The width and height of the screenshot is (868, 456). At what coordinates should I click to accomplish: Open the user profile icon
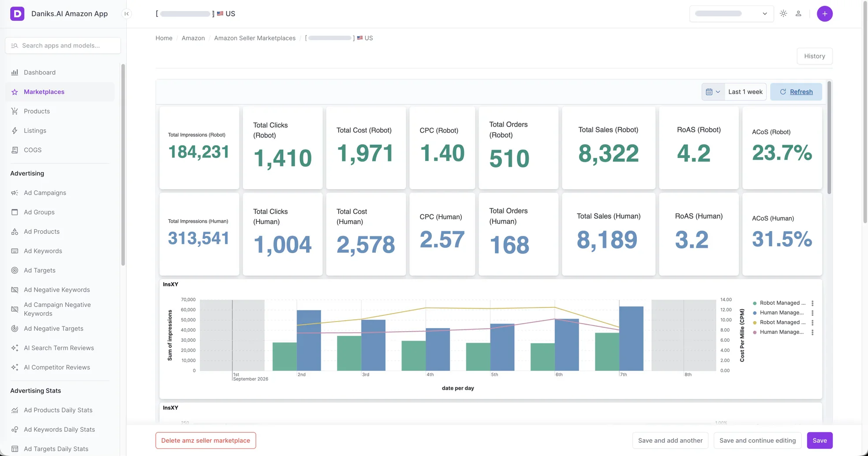[x=798, y=14]
